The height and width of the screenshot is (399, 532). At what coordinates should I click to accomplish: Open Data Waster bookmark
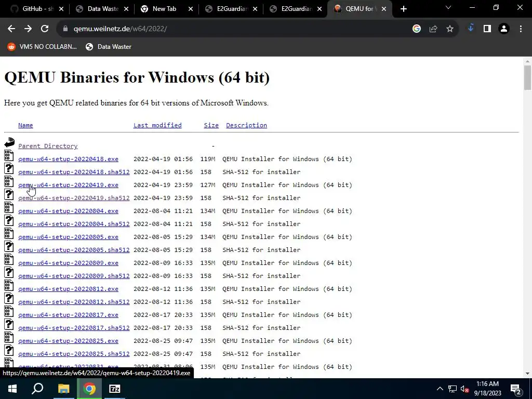[x=109, y=47]
